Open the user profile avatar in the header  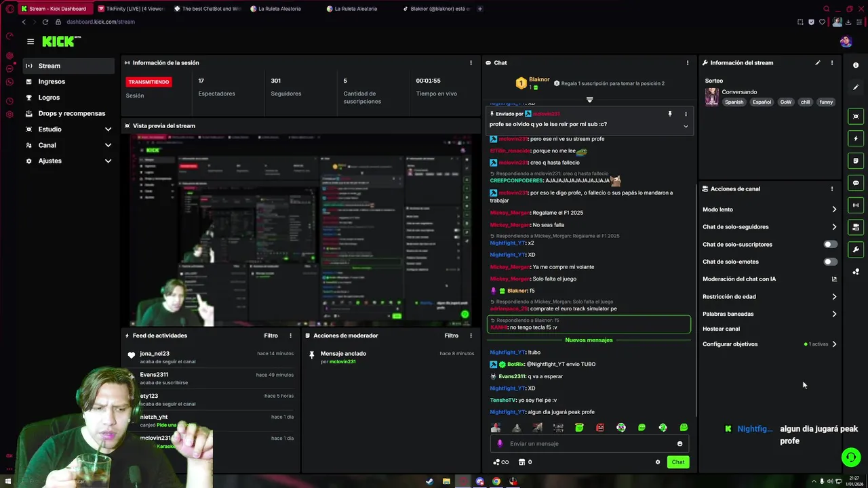tap(846, 41)
